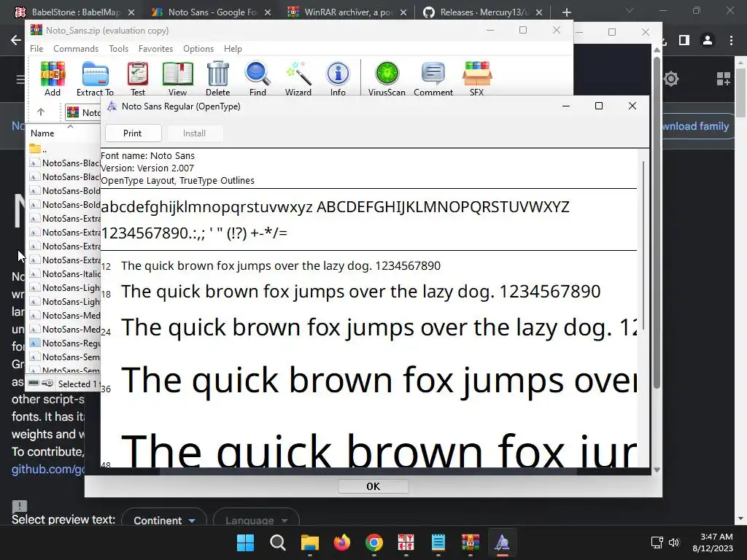Image resolution: width=747 pixels, height=560 pixels.
Task: Click the Windows Start button
Action: tap(245, 542)
